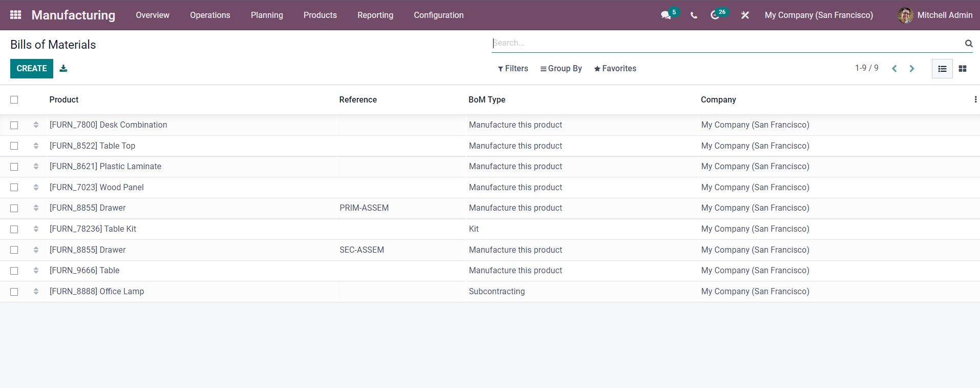Check the Wood Panel row checkbox
Screen dimensions: 980x388
click(14, 188)
